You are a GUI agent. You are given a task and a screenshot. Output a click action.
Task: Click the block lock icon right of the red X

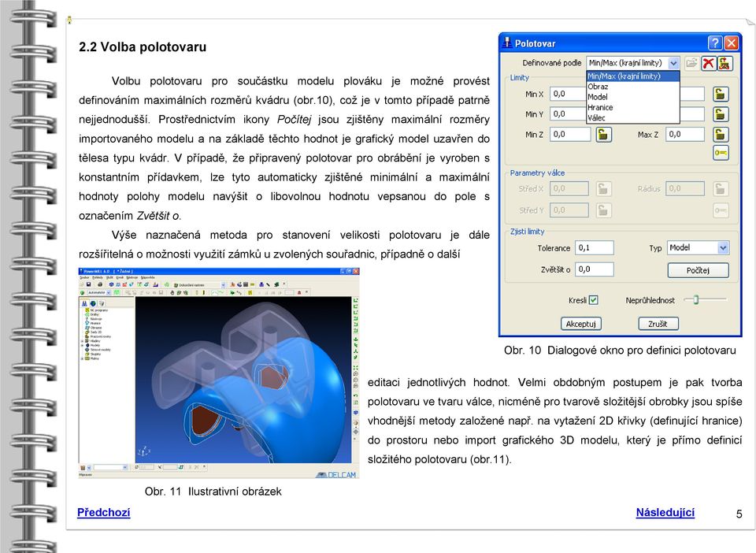[x=724, y=63]
